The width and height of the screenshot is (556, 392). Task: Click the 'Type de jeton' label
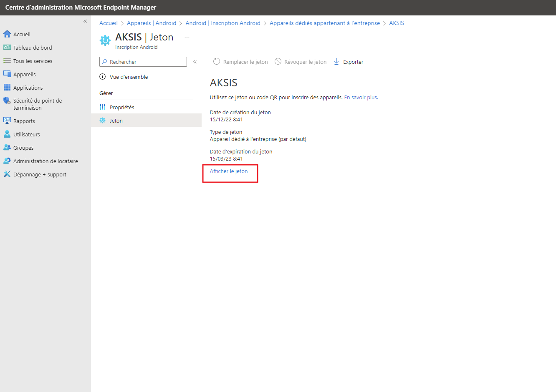coord(226,132)
